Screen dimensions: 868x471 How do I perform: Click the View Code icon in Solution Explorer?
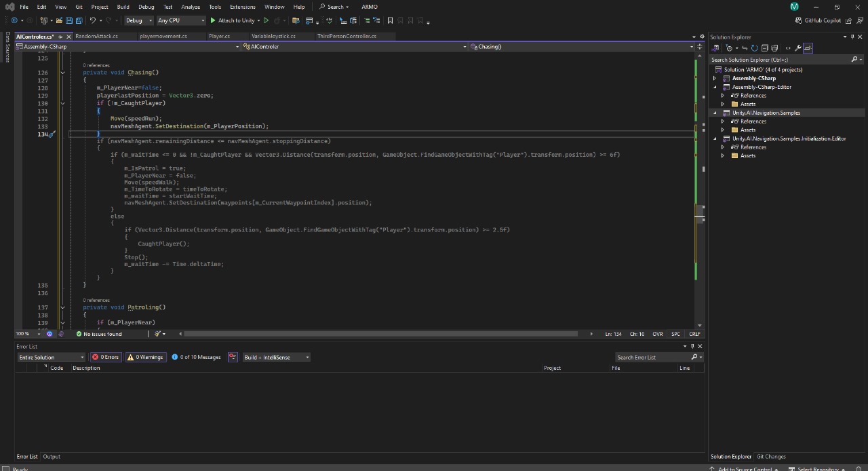pos(788,48)
